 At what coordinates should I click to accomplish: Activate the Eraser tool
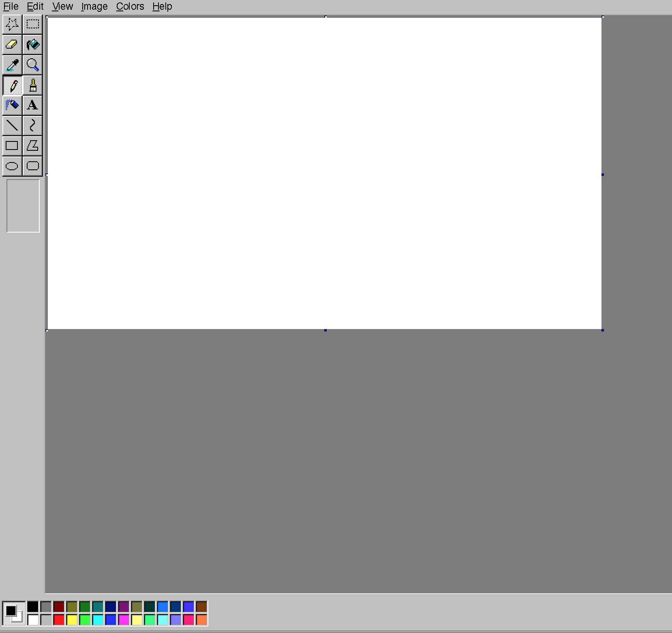click(12, 45)
